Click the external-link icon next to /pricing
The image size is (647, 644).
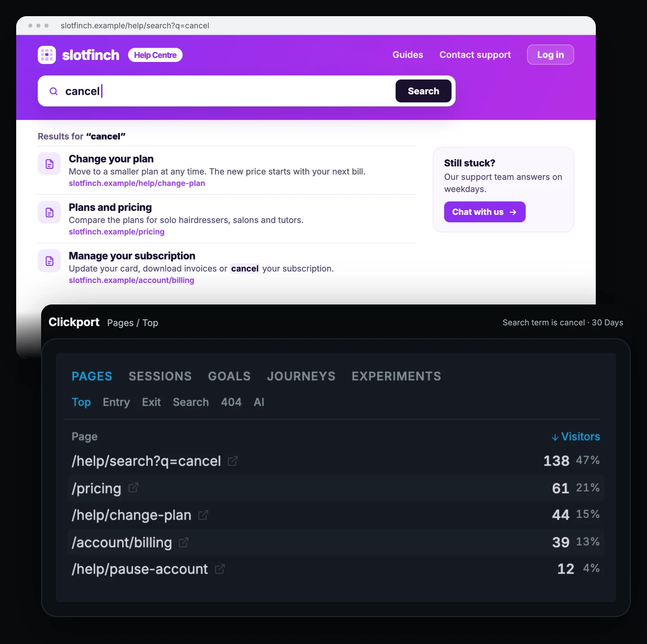click(133, 488)
